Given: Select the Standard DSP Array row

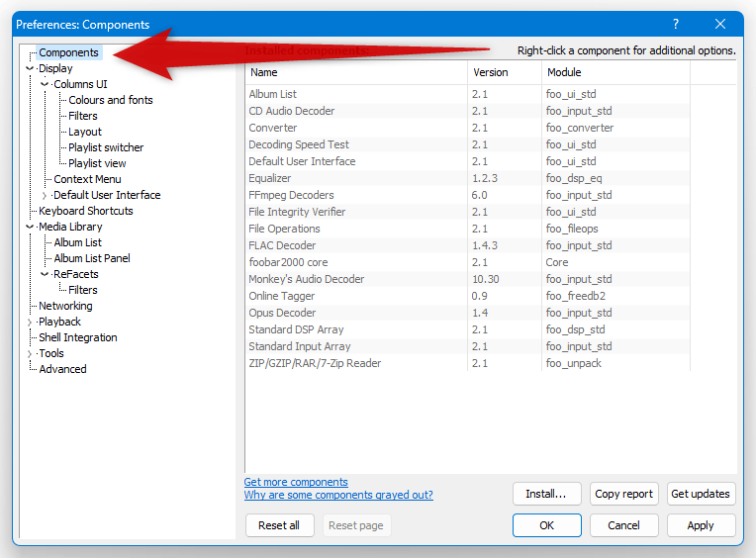Looking at the screenshot, I should (x=468, y=330).
